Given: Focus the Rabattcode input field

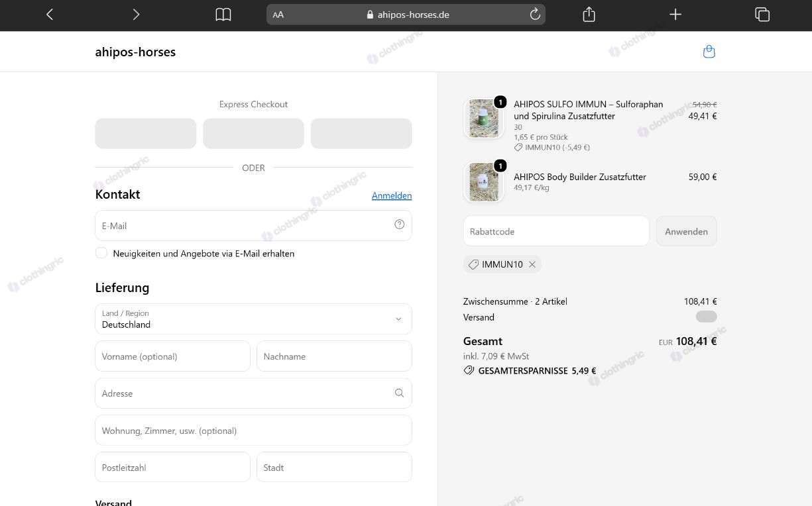Looking at the screenshot, I should (556, 231).
